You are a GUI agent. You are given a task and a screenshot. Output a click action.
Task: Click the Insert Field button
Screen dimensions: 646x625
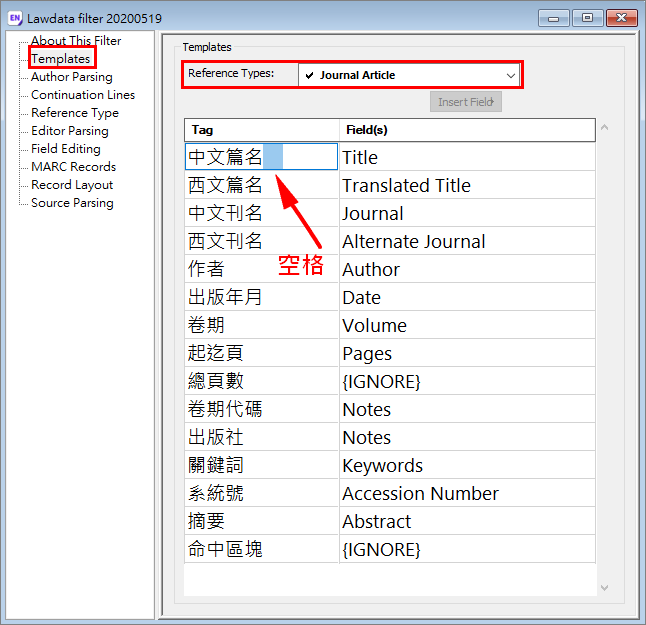pyautogui.click(x=466, y=102)
